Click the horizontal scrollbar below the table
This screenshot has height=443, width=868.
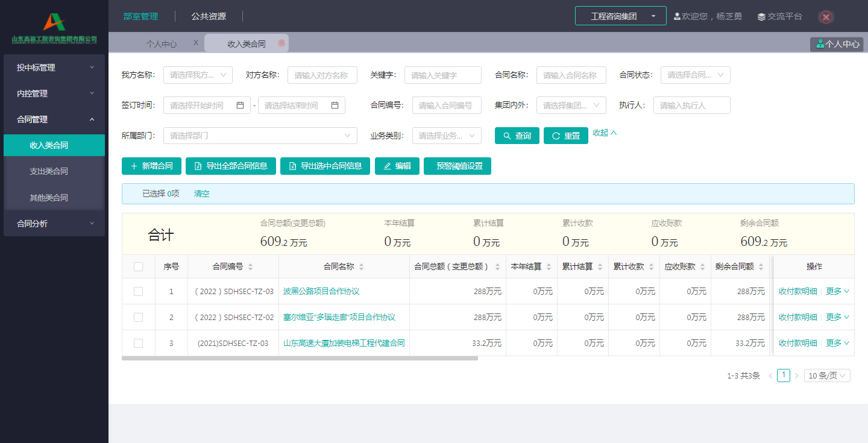tap(300, 358)
